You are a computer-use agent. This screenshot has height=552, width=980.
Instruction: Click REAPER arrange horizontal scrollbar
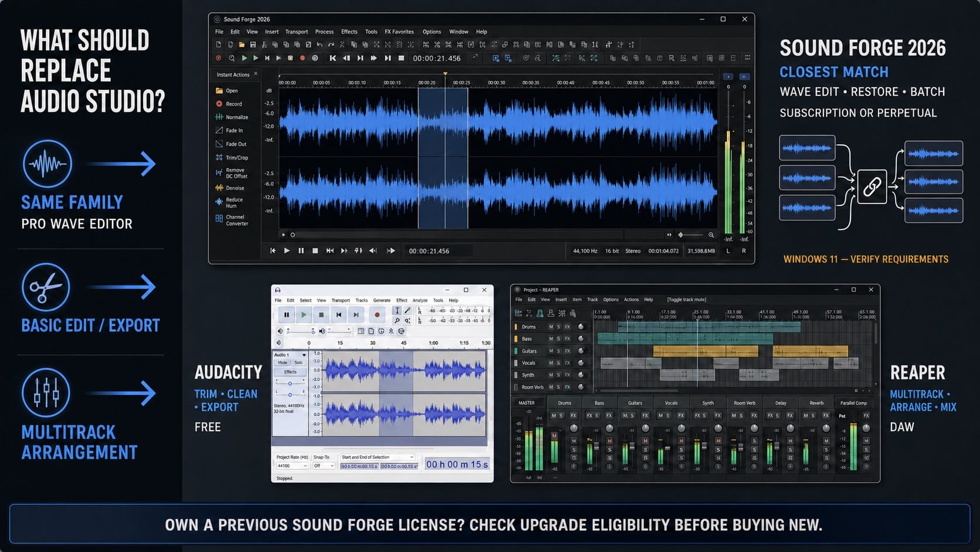pyautogui.click(x=639, y=391)
